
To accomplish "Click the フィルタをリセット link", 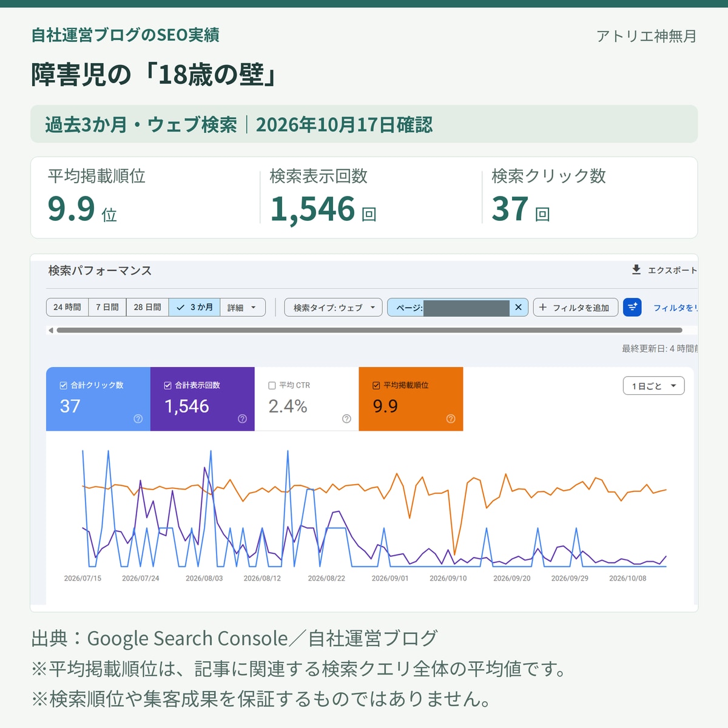I will [675, 308].
